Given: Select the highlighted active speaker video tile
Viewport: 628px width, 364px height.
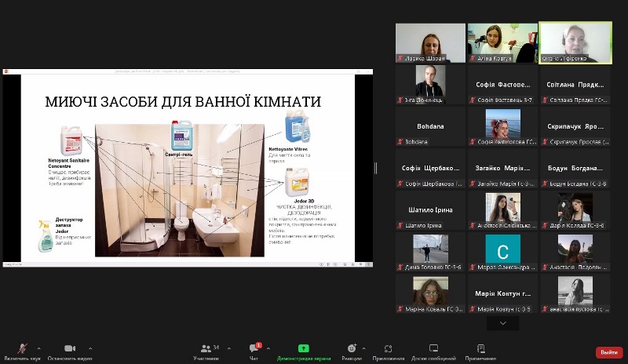Looking at the screenshot, I should tap(575, 43).
